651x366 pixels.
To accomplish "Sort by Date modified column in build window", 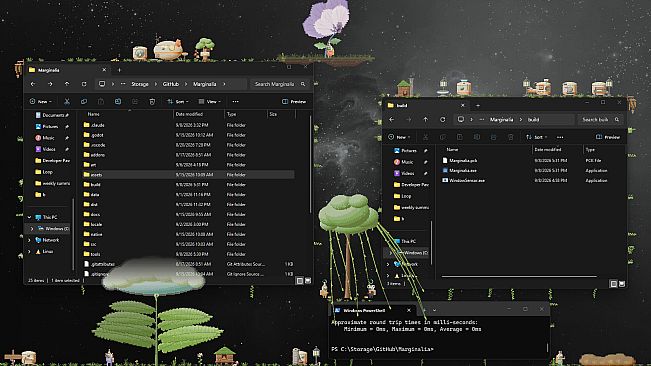I will click(548, 149).
